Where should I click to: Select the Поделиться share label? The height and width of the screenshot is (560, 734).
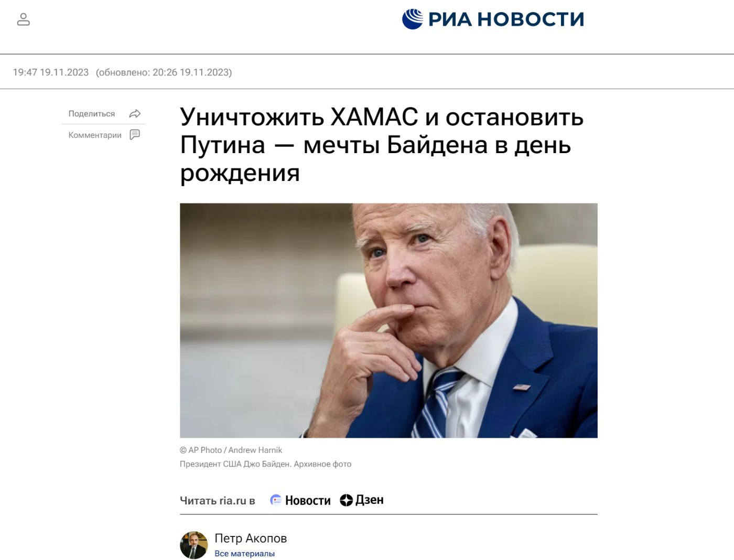[x=92, y=114]
